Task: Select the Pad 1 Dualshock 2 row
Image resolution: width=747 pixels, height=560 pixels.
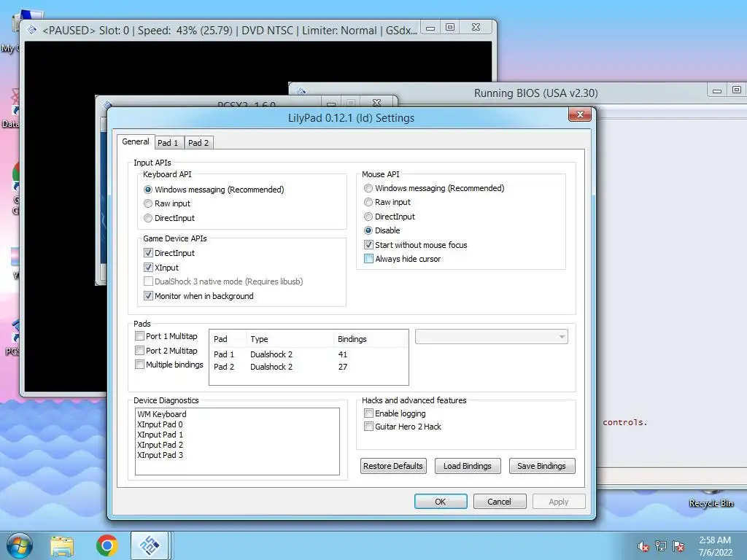Action: (x=309, y=354)
